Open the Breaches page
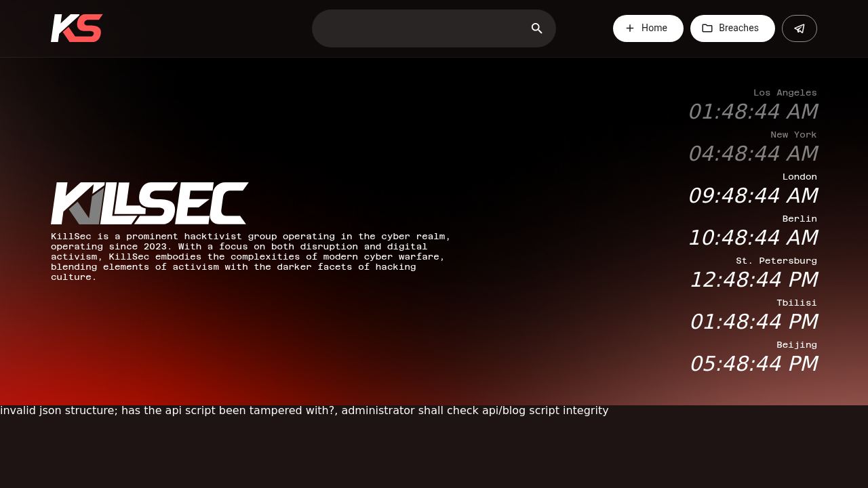This screenshot has height=488, width=868. click(x=732, y=28)
